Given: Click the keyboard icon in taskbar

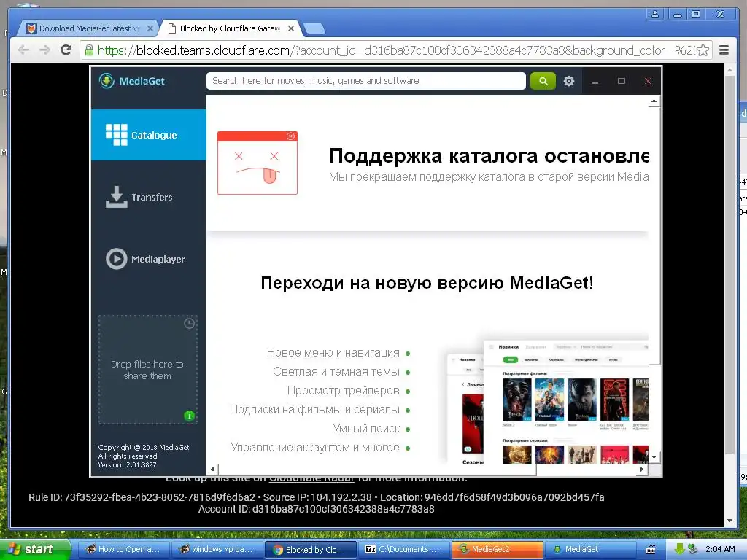Looking at the screenshot, I should point(650,549).
